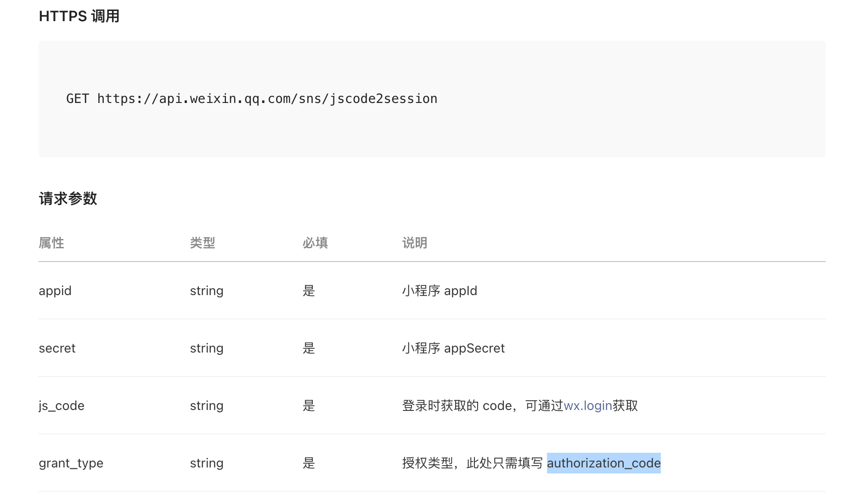Click the 必填 column header
868x501 pixels.
click(315, 243)
